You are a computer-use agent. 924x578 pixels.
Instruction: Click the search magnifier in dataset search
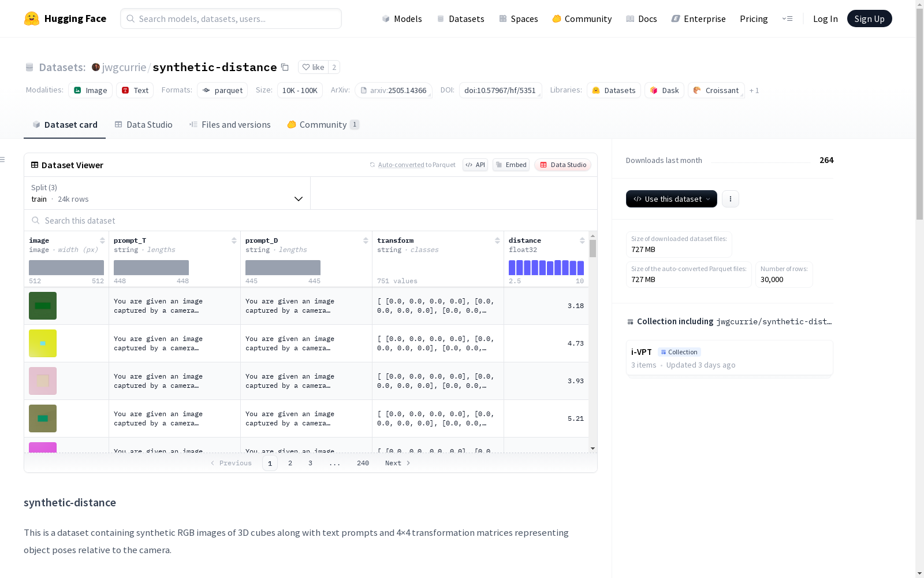tap(36, 220)
